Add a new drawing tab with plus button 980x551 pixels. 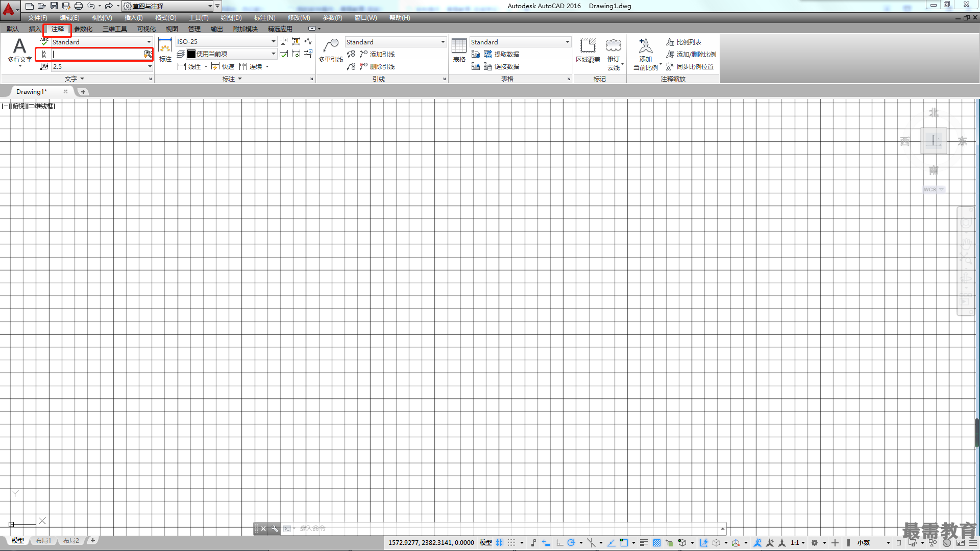point(83,92)
